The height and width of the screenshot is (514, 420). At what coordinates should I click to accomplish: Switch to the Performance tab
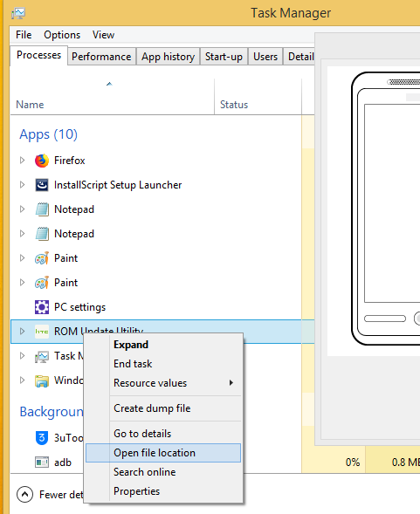(x=101, y=57)
